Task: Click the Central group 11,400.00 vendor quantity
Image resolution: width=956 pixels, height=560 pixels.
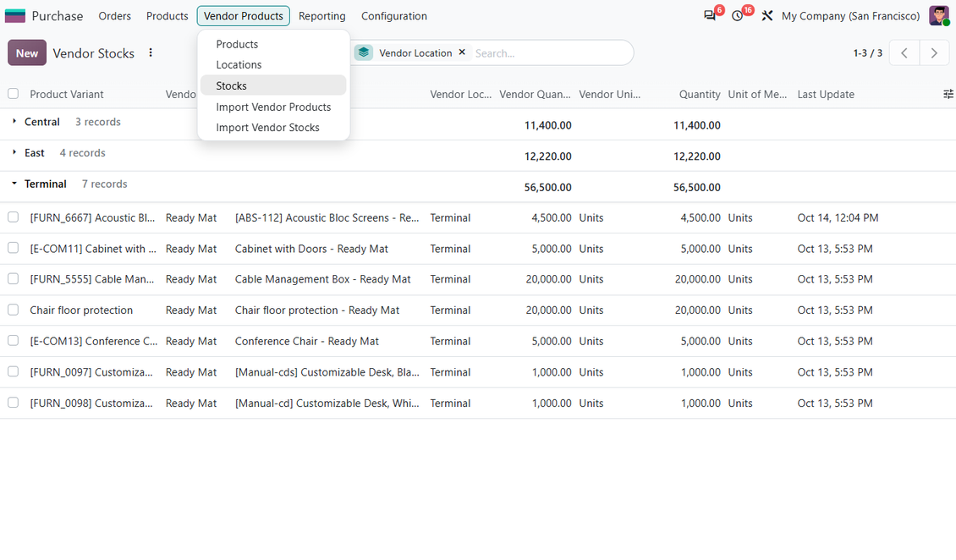Action: tap(547, 125)
